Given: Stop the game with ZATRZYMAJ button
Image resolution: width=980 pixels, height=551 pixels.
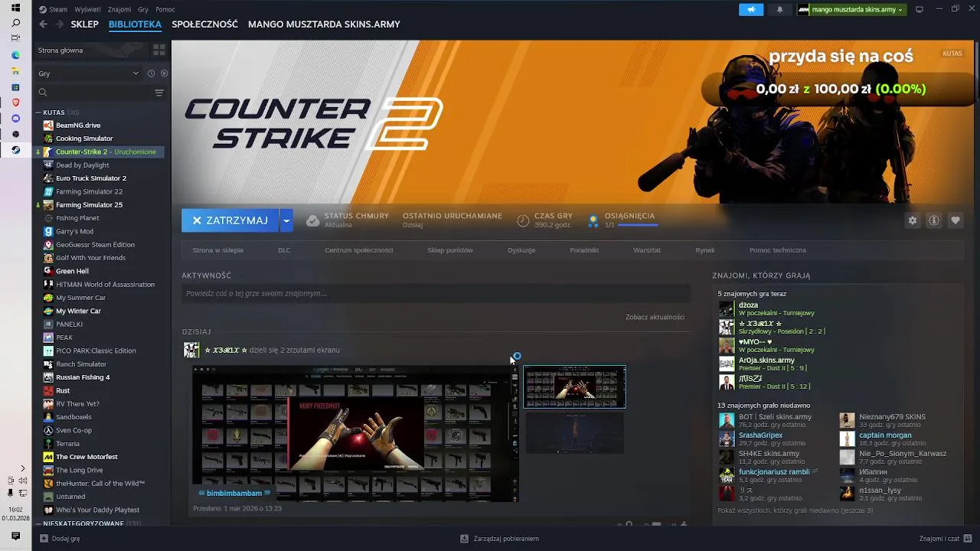Looking at the screenshot, I should click(x=230, y=220).
